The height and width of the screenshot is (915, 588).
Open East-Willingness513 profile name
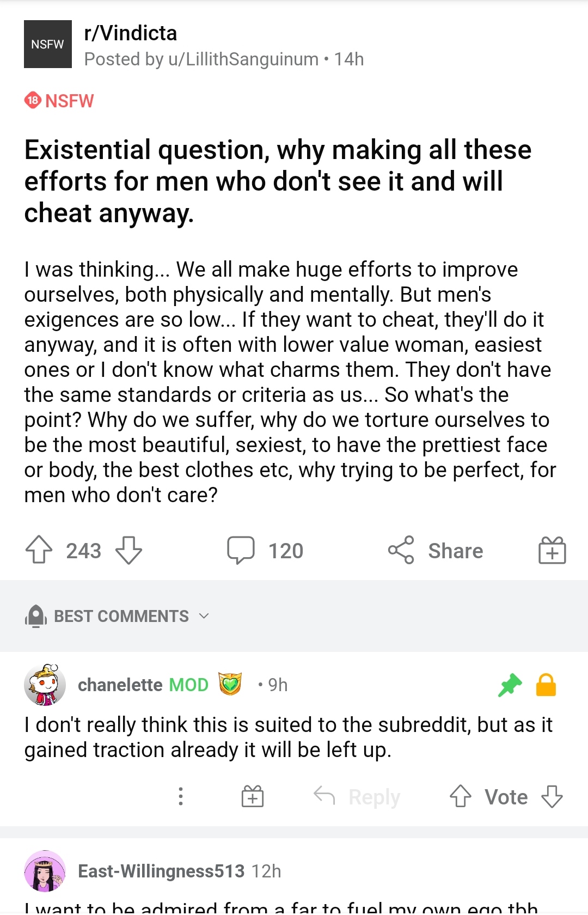tap(161, 871)
